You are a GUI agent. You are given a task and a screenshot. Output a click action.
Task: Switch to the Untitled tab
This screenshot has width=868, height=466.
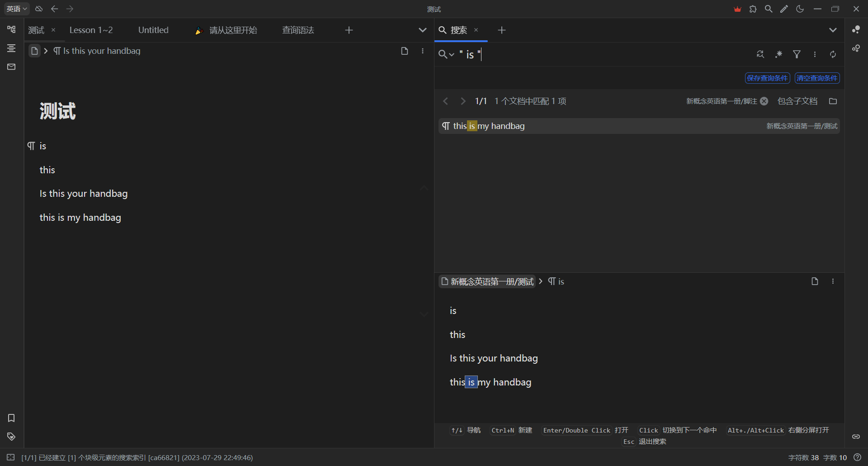153,30
